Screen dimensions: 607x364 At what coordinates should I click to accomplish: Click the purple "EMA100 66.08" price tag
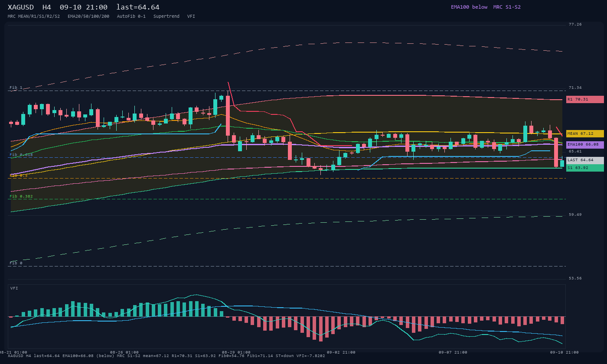585,145
